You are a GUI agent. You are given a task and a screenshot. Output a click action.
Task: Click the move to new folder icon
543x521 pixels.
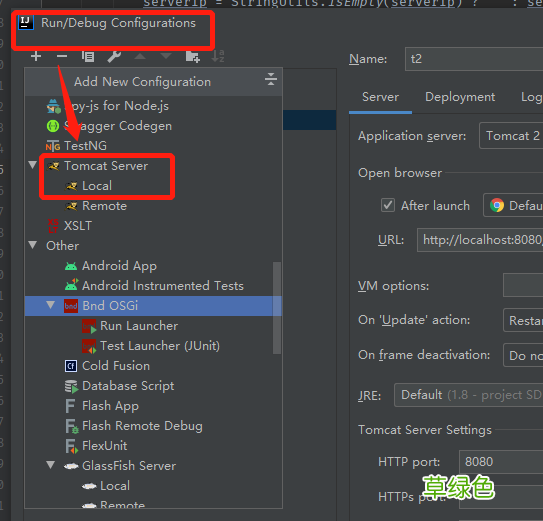[x=193, y=56]
